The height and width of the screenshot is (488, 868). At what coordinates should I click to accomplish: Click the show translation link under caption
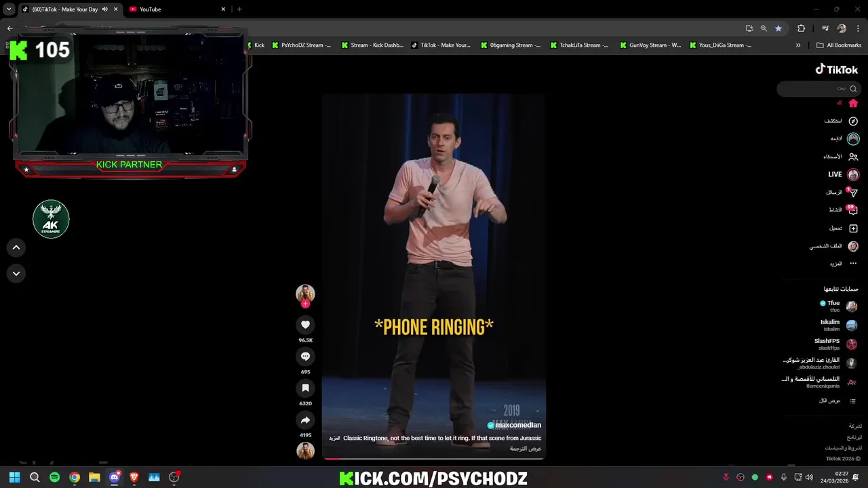pos(526,449)
